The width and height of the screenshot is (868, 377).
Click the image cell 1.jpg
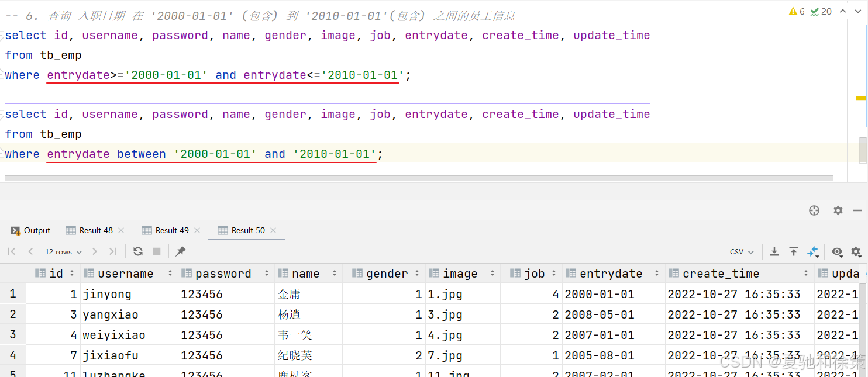tap(463, 294)
